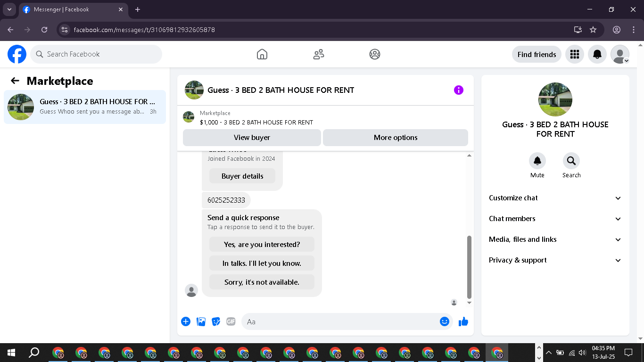The image size is (644, 362).
Task: Reload the page in Chrome
Action: point(44,30)
